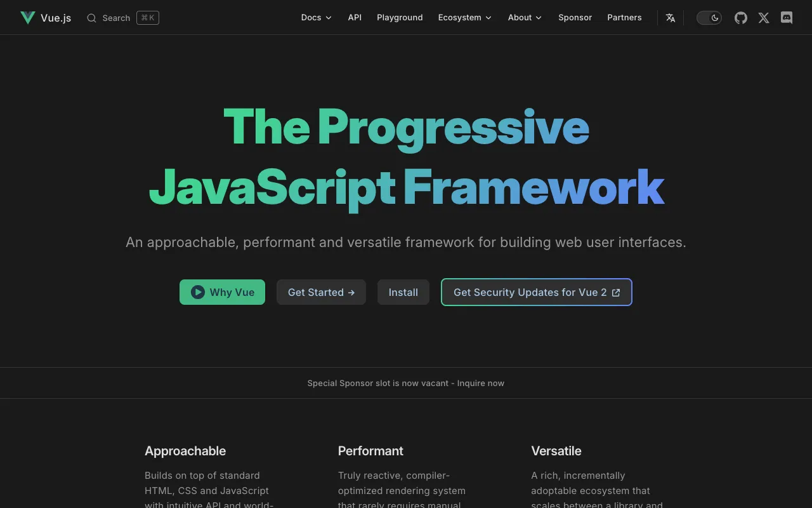The height and width of the screenshot is (508, 812).
Task: Click Get Security Updates for Vue 2
Action: pos(536,292)
